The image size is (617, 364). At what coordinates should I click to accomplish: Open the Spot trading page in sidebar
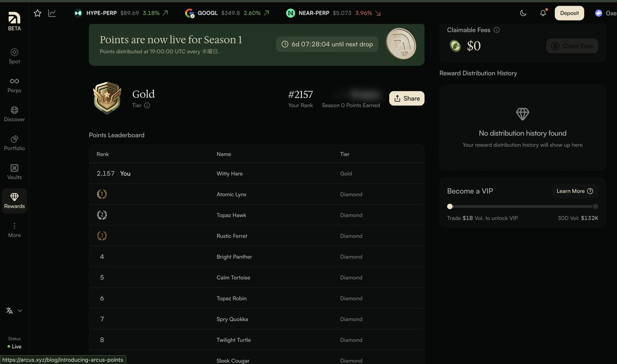pyautogui.click(x=14, y=56)
